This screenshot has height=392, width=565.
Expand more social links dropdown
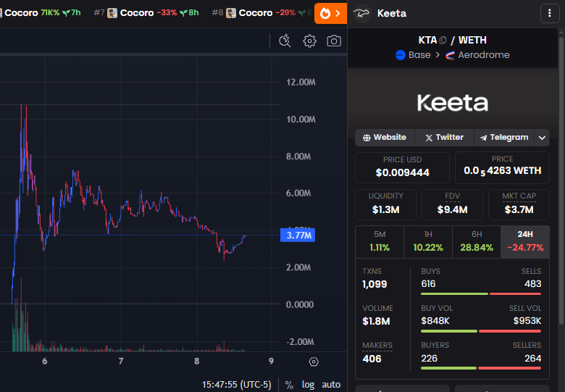[542, 138]
